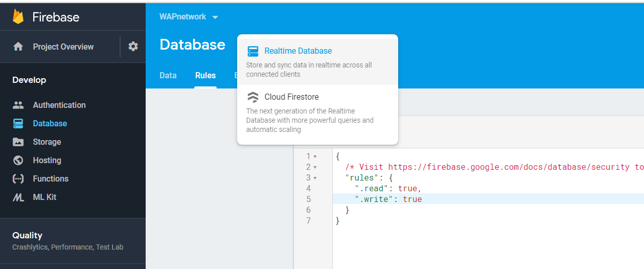This screenshot has width=644, height=269.
Task: Click the Cloud Firestore icon in popup
Action: tap(253, 97)
